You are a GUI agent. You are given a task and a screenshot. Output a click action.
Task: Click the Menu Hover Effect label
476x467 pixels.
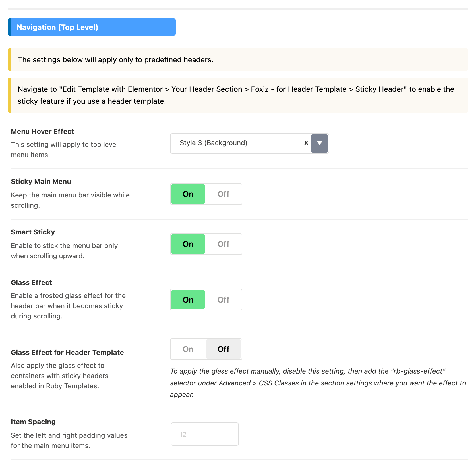click(42, 132)
